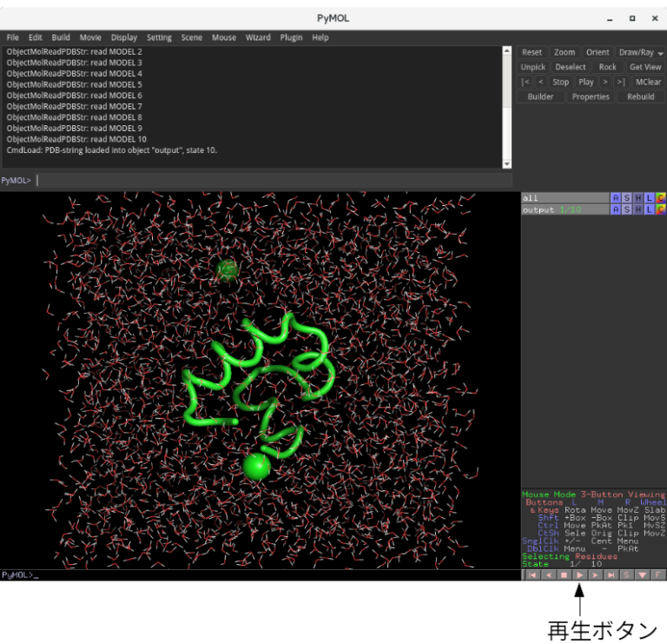Open the Plugin menu

[291, 37]
